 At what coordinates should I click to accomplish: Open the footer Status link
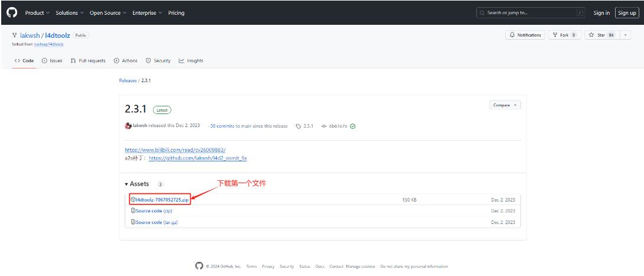coord(305,266)
